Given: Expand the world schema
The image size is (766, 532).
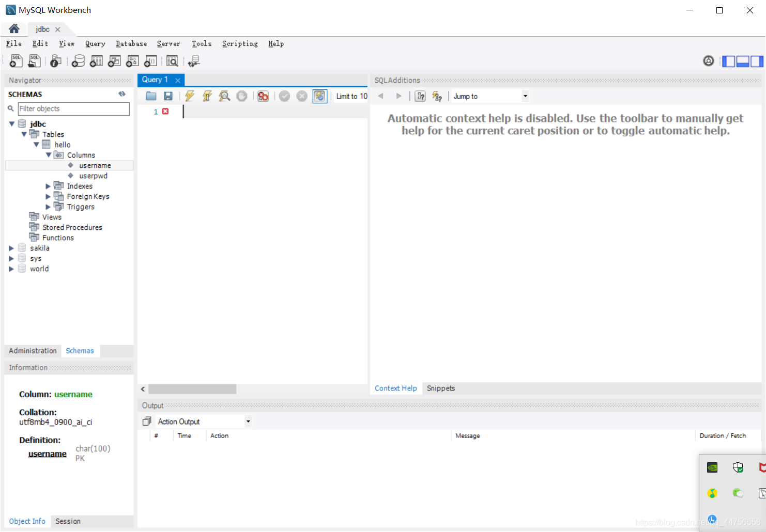Looking at the screenshot, I should tap(11, 269).
